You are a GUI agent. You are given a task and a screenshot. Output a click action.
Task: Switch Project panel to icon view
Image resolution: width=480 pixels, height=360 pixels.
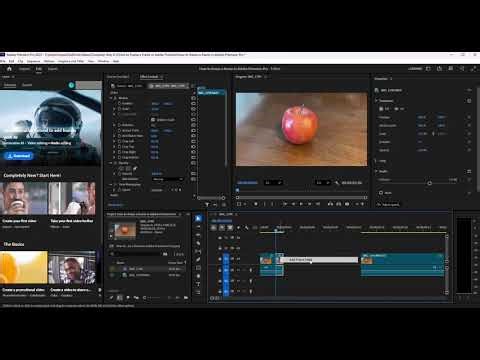(x=128, y=297)
